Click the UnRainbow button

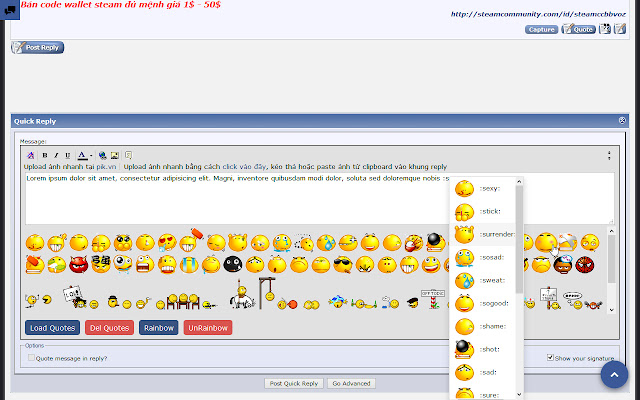(208, 328)
